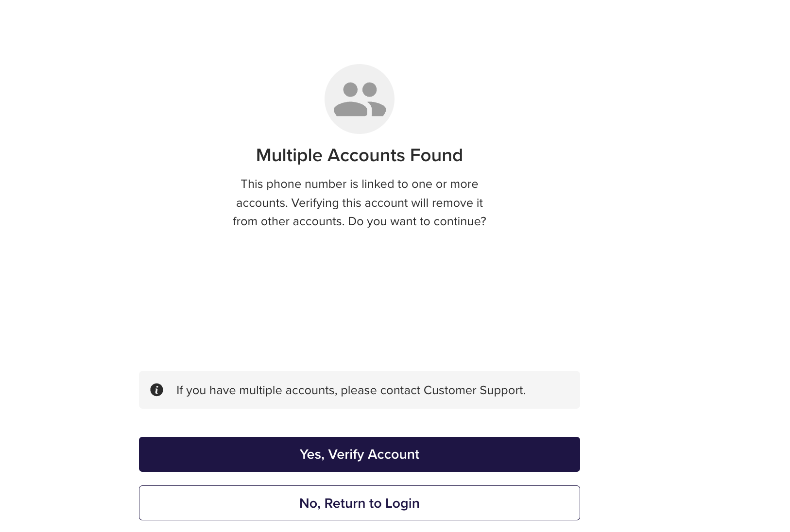Confirm verification with the dark purple button
The width and height of the screenshot is (790, 532).
359,454
